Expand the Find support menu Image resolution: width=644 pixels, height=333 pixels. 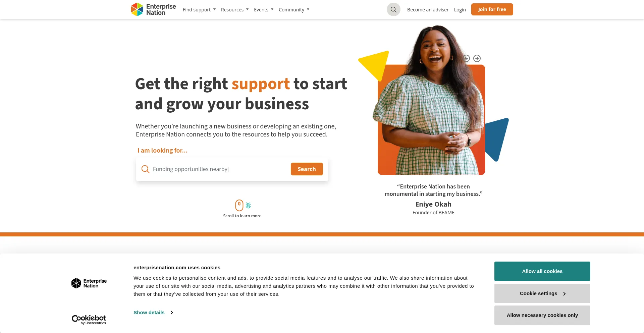click(x=199, y=10)
